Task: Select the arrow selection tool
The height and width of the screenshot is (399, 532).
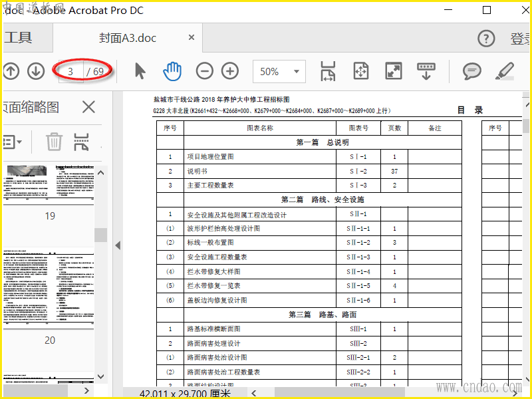Action: [140, 71]
